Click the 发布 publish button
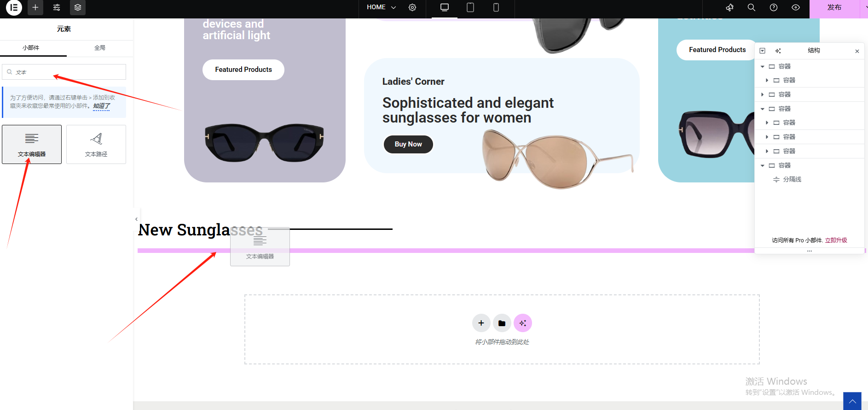 pyautogui.click(x=834, y=8)
